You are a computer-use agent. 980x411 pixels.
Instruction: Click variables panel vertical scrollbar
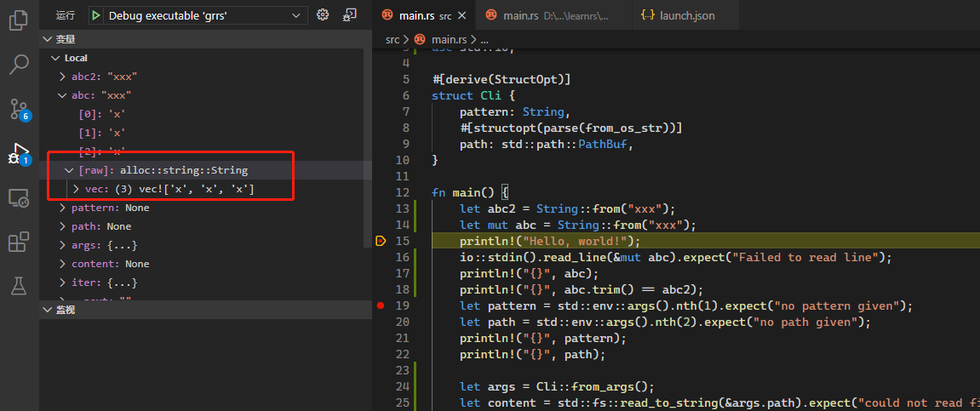pos(368,149)
